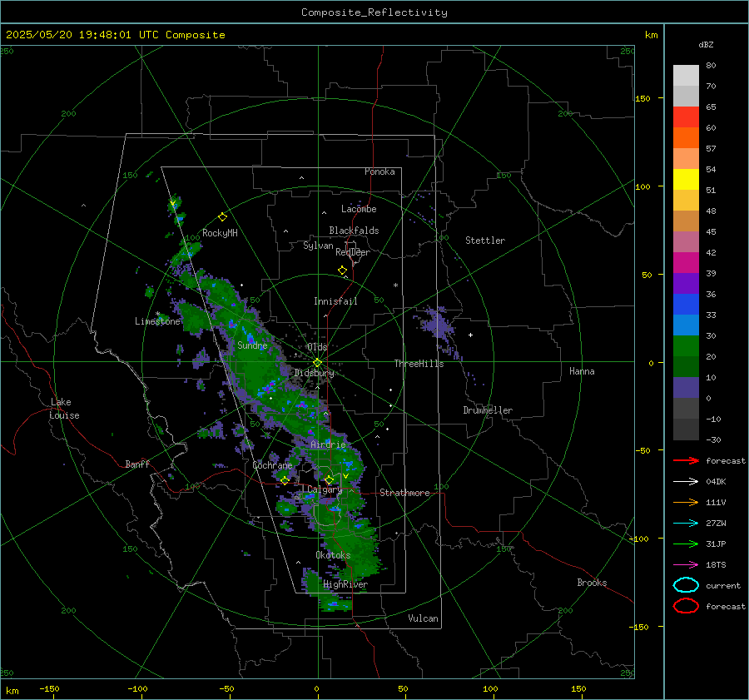Select the white 04DK arrow icon
Screen dimensions: 749x700
686,481
